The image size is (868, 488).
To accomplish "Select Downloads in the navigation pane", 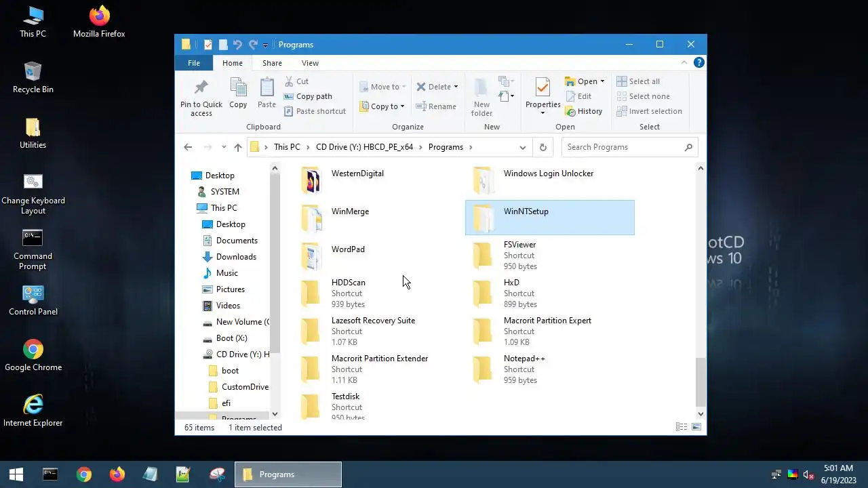I will (x=236, y=257).
